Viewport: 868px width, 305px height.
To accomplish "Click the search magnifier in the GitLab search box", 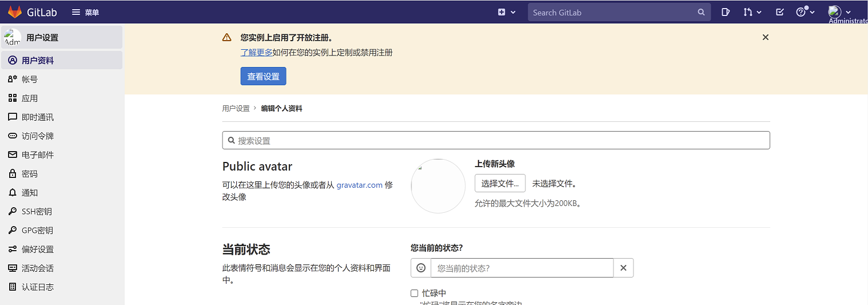I will [x=701, y=12].
